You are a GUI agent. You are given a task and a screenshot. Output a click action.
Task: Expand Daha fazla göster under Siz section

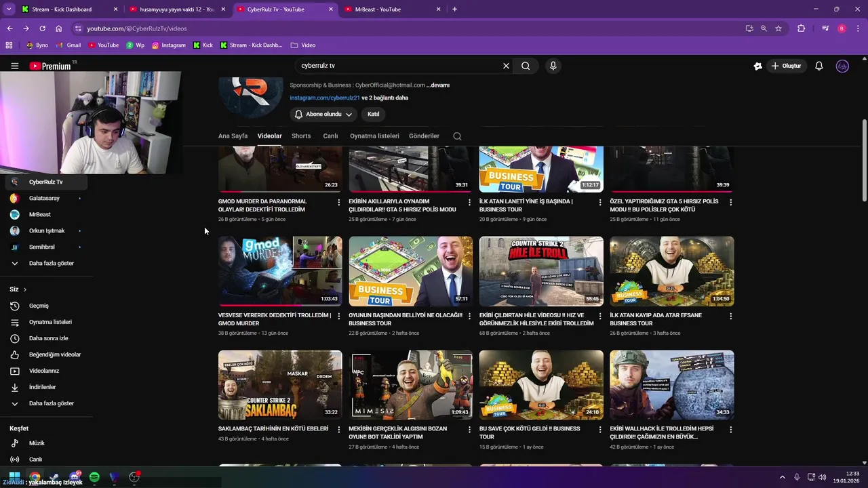click(x=47, y=403)
